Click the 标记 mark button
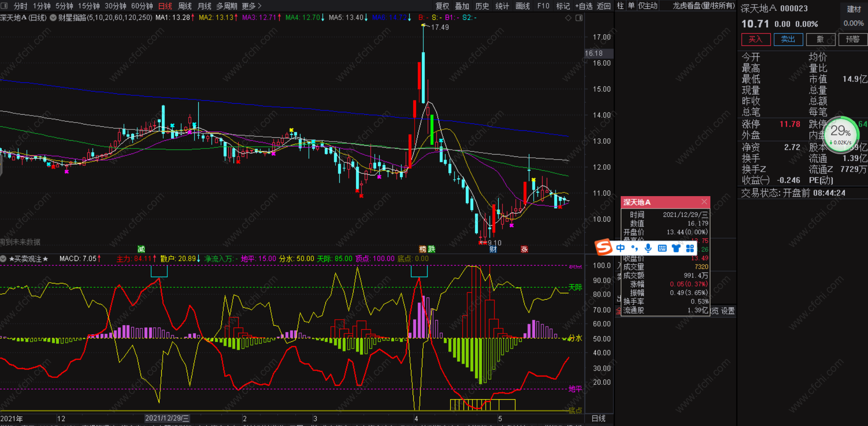 point(563,6)
